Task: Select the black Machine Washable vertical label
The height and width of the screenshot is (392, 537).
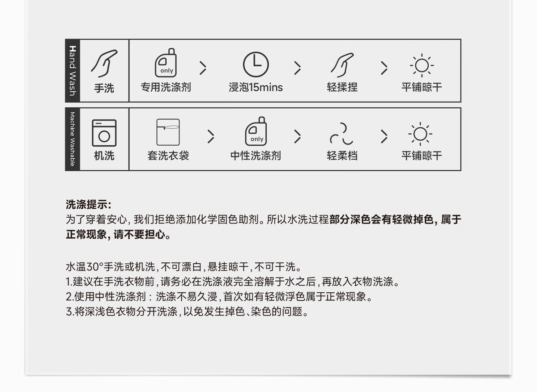Action: [x=72, y=139]
